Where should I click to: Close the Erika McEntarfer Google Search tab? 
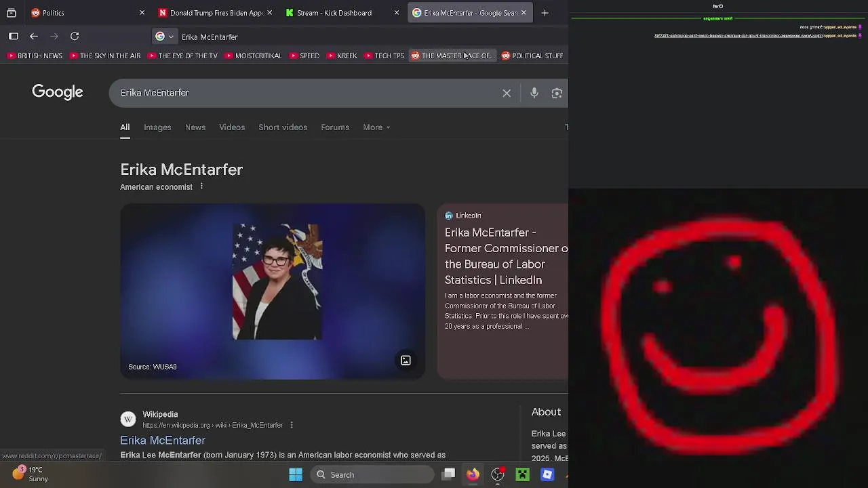click(524, 13)
